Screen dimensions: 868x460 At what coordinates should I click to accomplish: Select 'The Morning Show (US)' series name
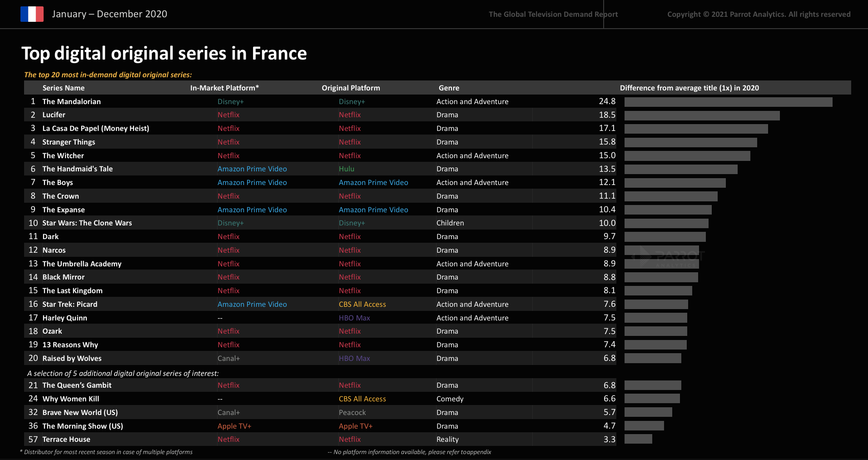point(83,426)
